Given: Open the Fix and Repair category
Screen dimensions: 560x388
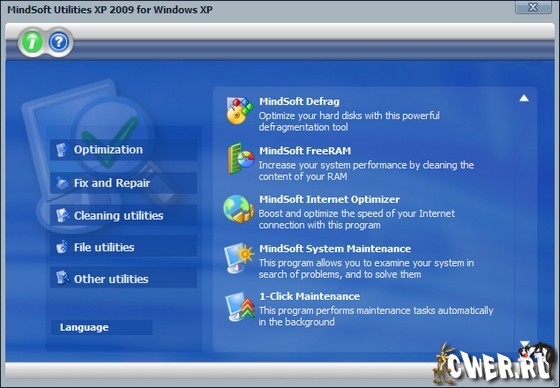Looking at the screenshot, I should pyautogui.click(x=124, y=183).
